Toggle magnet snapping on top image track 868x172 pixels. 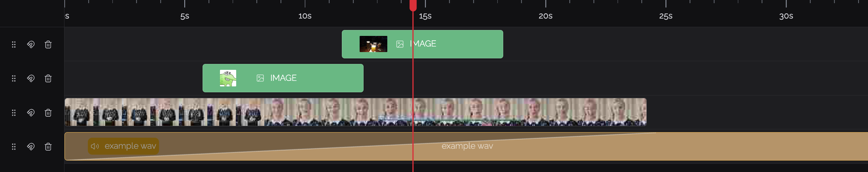coord(30,45)
